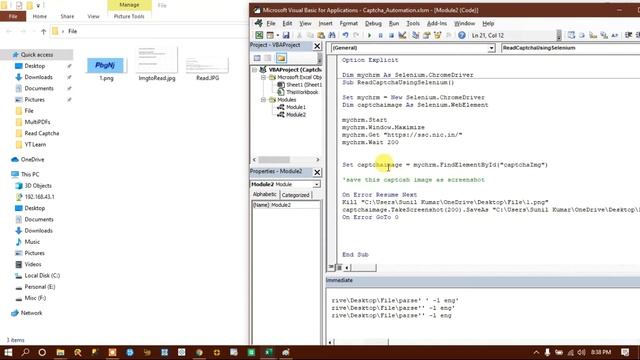Open the Add-Ins menu
Viewport: 640px width, 360px height.
[437, 24]
